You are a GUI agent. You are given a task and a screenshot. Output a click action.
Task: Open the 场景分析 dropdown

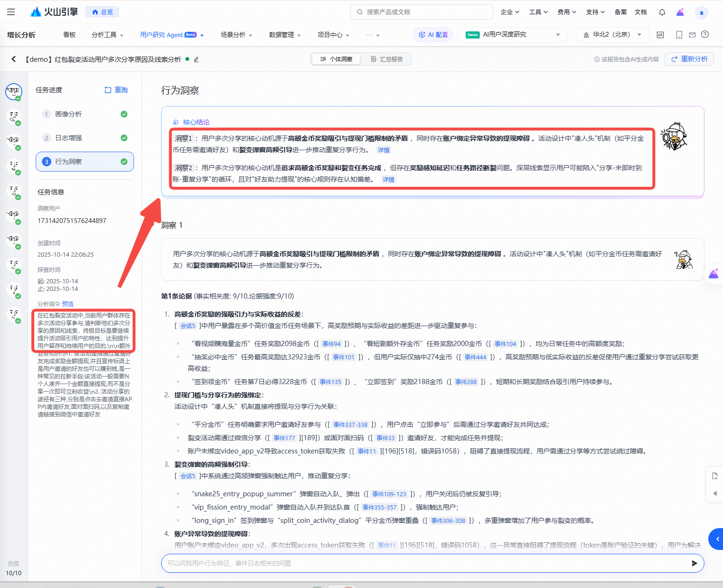coord(236,35)
